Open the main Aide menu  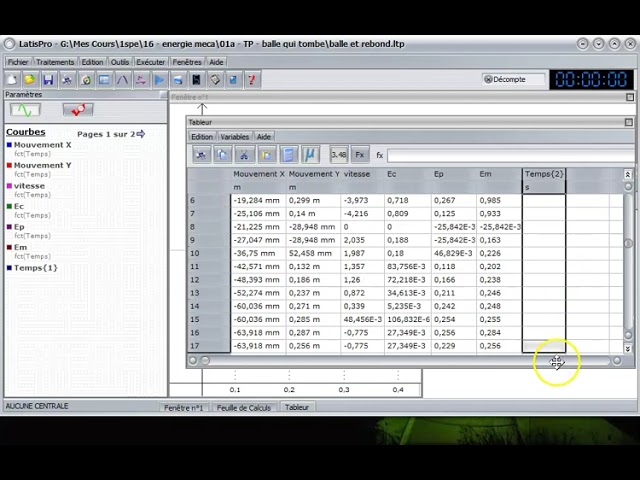tap(216, 62)
